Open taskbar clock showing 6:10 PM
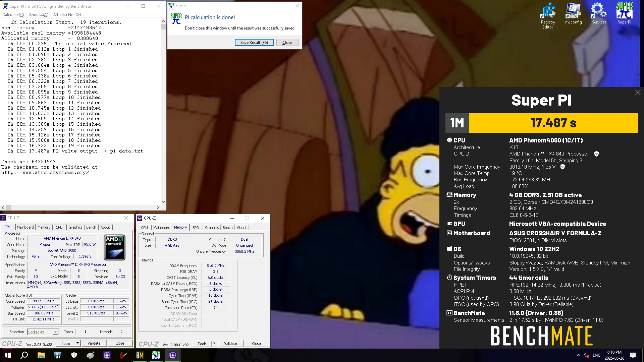The height and width of the screenshot is (362, 644). pyautogui.click(x=614, y=355)
